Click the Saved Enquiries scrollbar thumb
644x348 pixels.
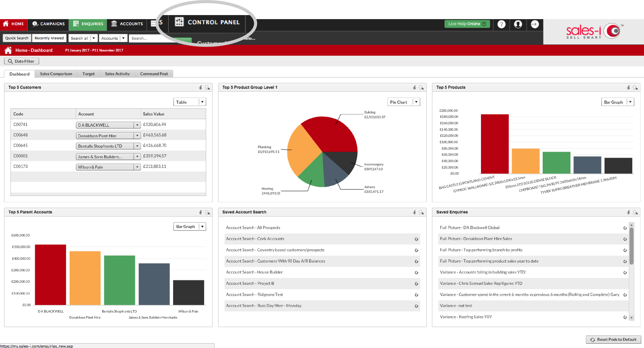pos(631,246)
